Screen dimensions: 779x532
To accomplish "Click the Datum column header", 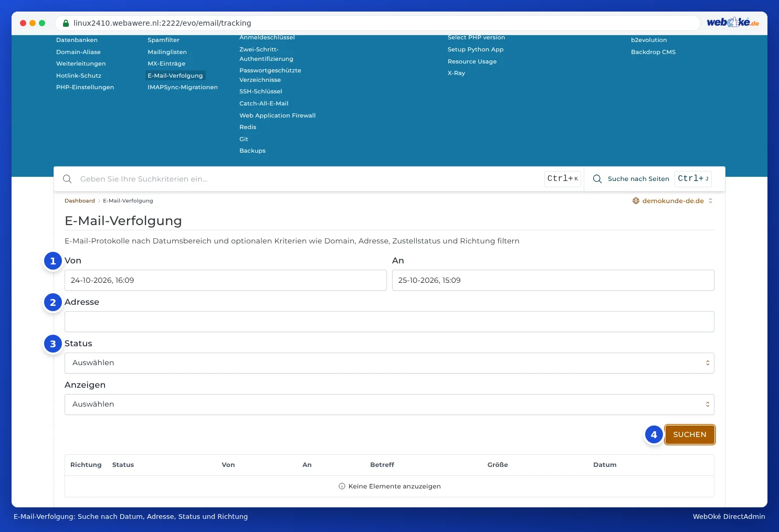I will [x=605, y=465].
